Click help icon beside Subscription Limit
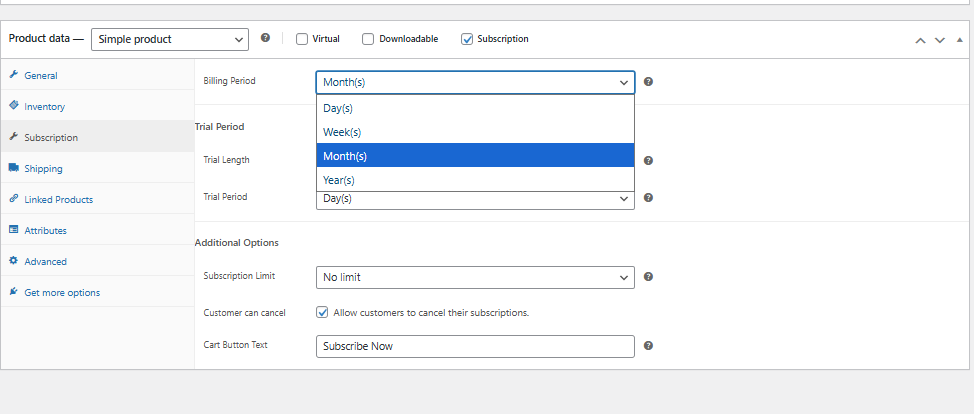The height and width of the screenshot is (414, 974). coord(648,277)
